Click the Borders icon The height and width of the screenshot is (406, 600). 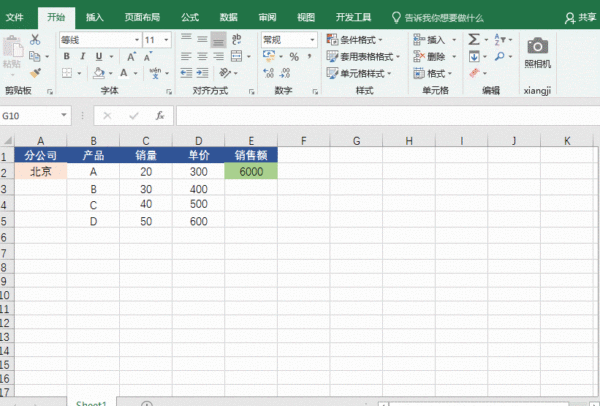(67, 73)
